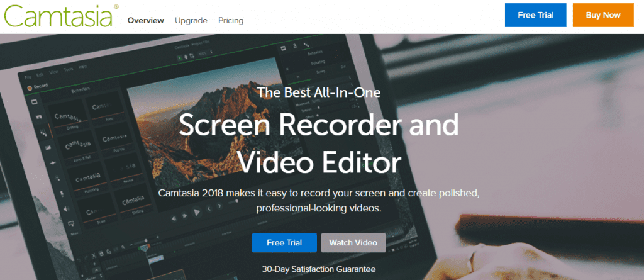Click Free Trial button beside Buy Now

pyautogui.click(x=536, y=15)
